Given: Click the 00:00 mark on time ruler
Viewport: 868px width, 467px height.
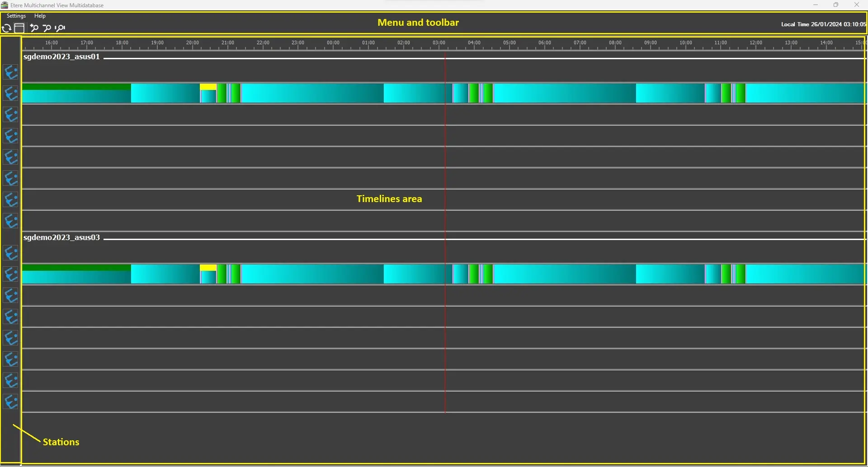Looking at the screenshot, I should pyautogui.click(x=333, y=43).
